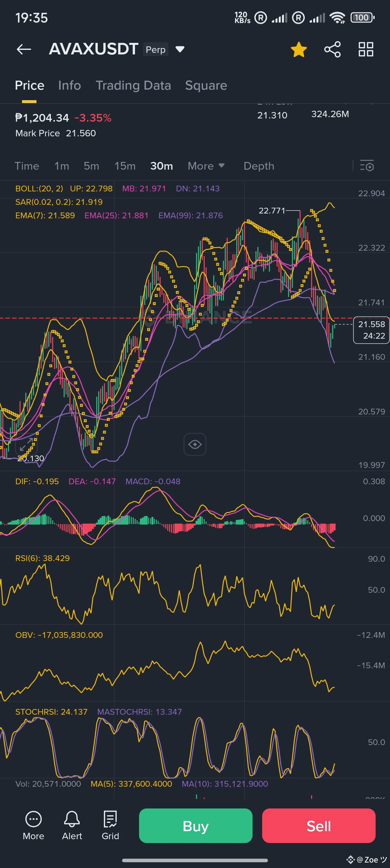This screenshot has height=868, width=390.
Task: Tap the MASTOCHRSI: 13.347 label
Action: 139,712
